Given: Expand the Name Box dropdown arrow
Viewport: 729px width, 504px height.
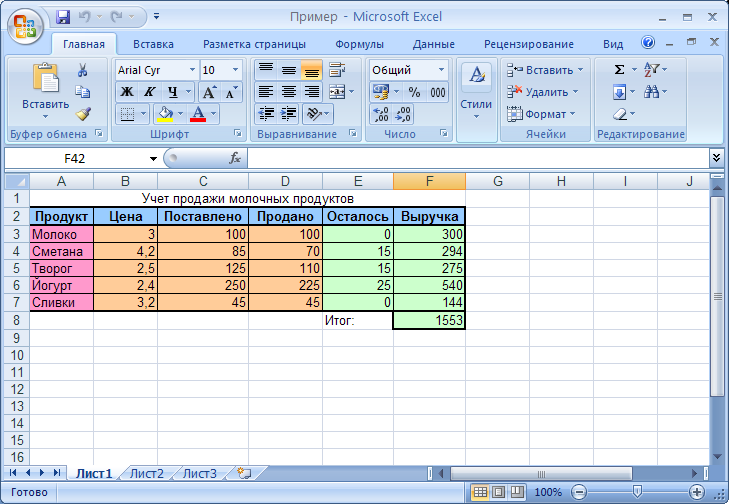Looking at the screenshot, I should coord(153,159).
